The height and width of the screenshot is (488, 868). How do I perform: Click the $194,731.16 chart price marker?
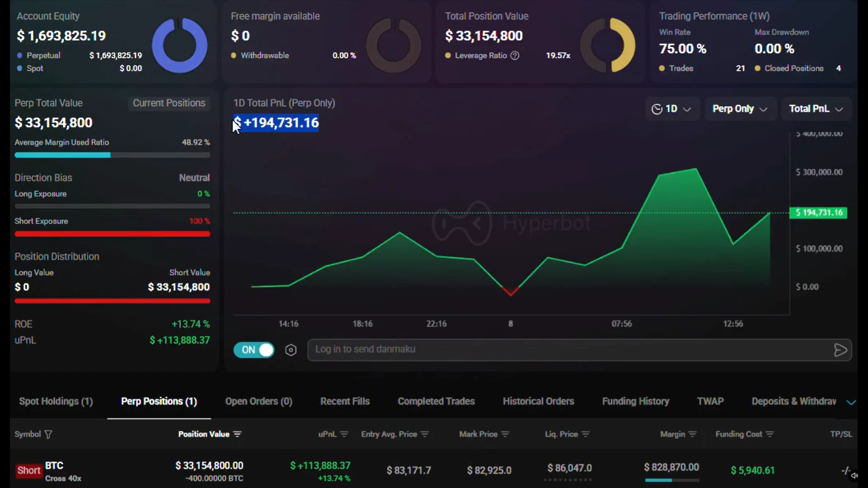818,213
